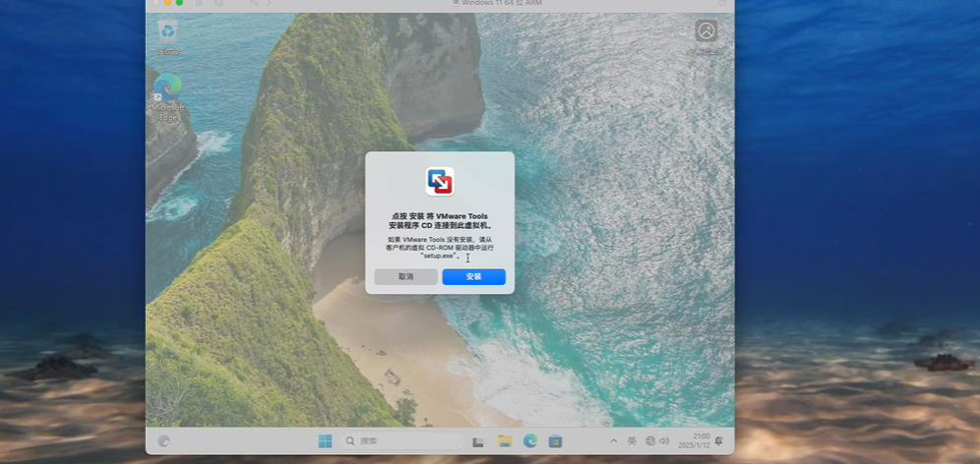980x464 pixels.
Task: Click the VMware Fusion icon in the dialog
Action: (x=440, y=182)
